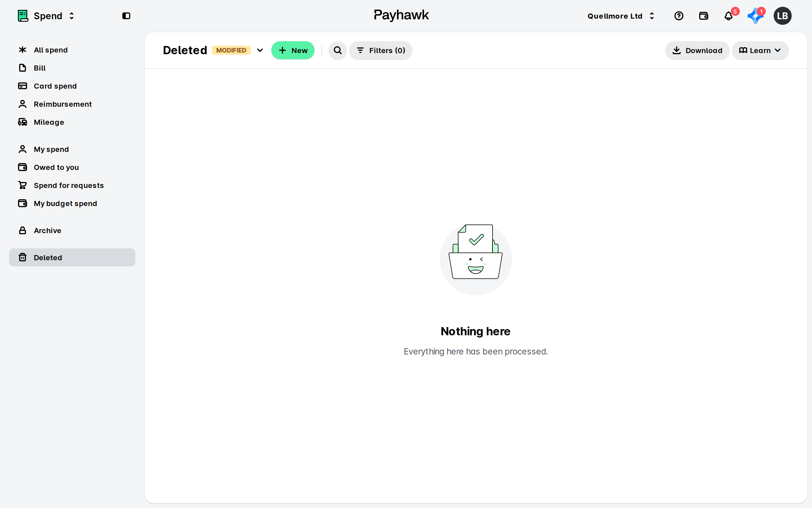Click the MODIFIED badge
The image size is (812, 508).
click(231, 51)
